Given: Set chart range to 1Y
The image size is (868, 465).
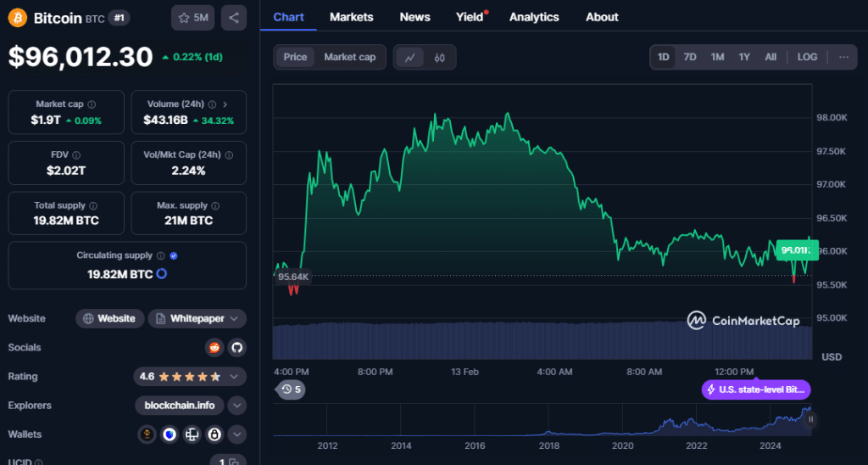Looking at the screenshot, I should click(744, 57).
